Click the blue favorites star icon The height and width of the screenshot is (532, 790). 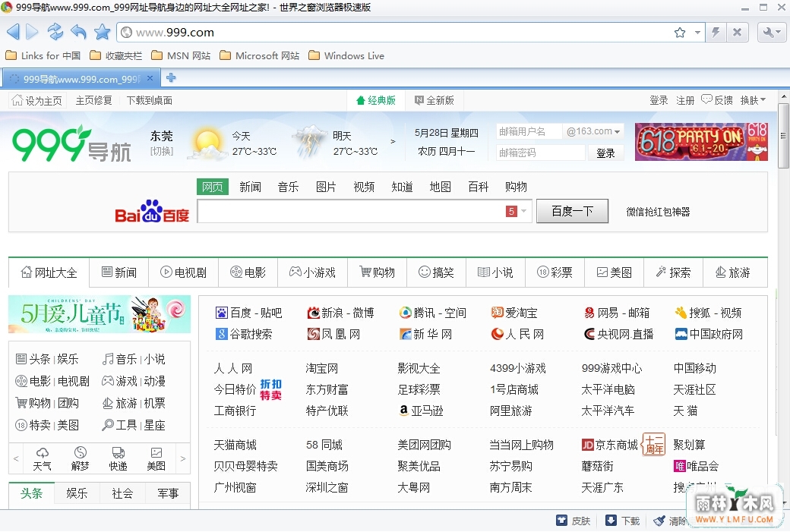(103, 32)
